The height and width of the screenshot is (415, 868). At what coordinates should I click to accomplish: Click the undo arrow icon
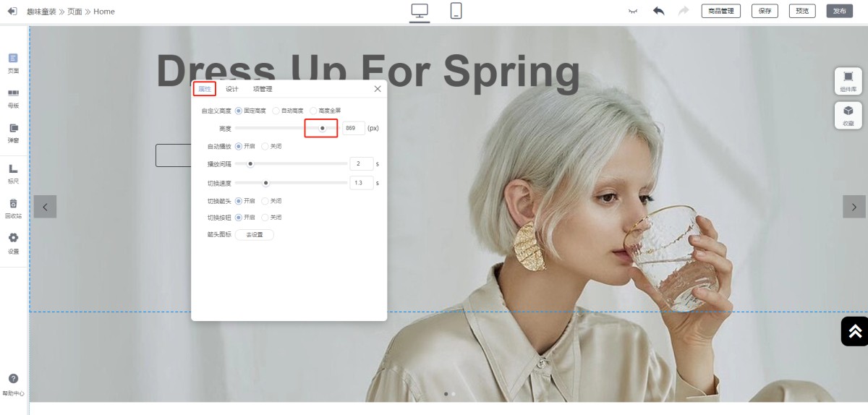tap(658, 11)
